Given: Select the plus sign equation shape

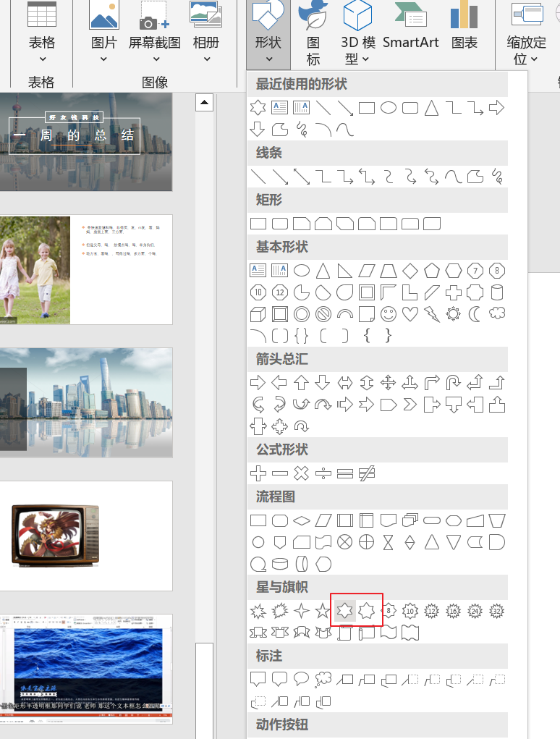Looking at the screenshot, I should (x=258, y=473).
